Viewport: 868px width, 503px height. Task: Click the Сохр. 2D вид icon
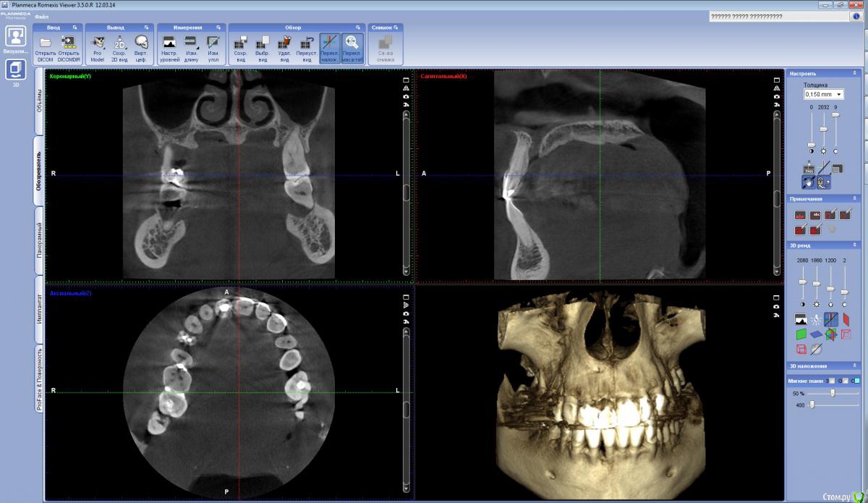119,43
